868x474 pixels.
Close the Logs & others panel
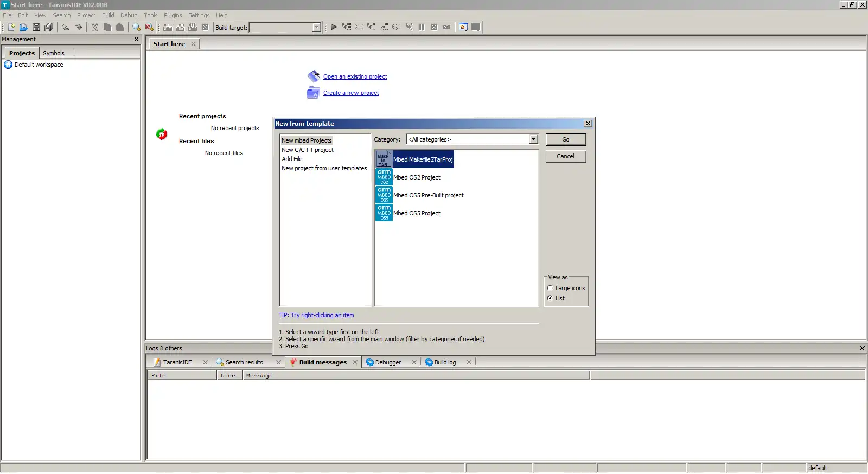point(862,348)
